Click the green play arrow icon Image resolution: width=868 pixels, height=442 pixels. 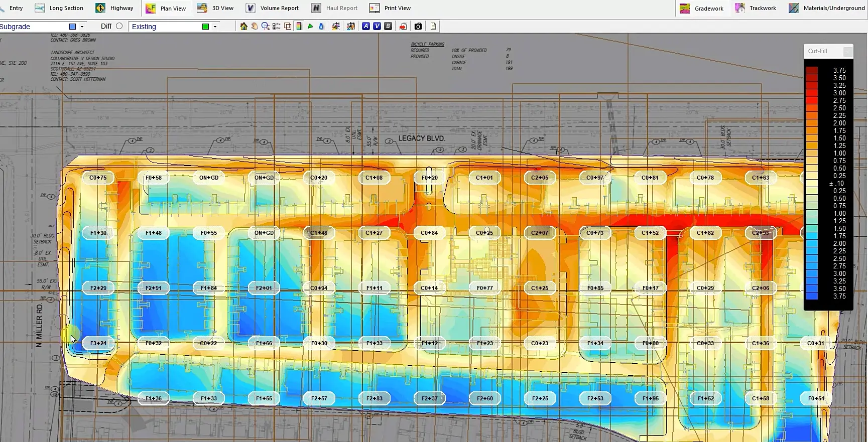click(310, 27)
